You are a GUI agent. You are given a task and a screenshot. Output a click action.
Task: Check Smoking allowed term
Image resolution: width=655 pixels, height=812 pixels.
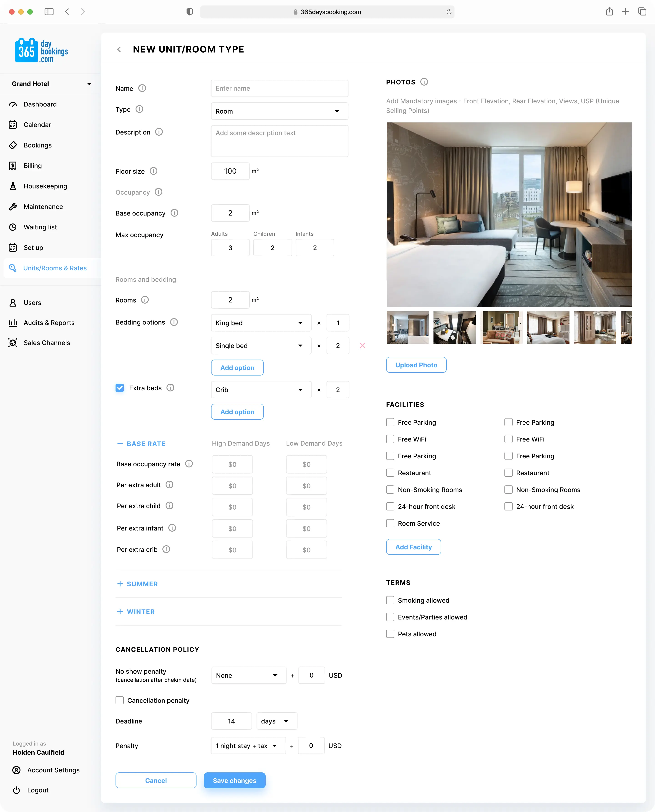[390, 600]
